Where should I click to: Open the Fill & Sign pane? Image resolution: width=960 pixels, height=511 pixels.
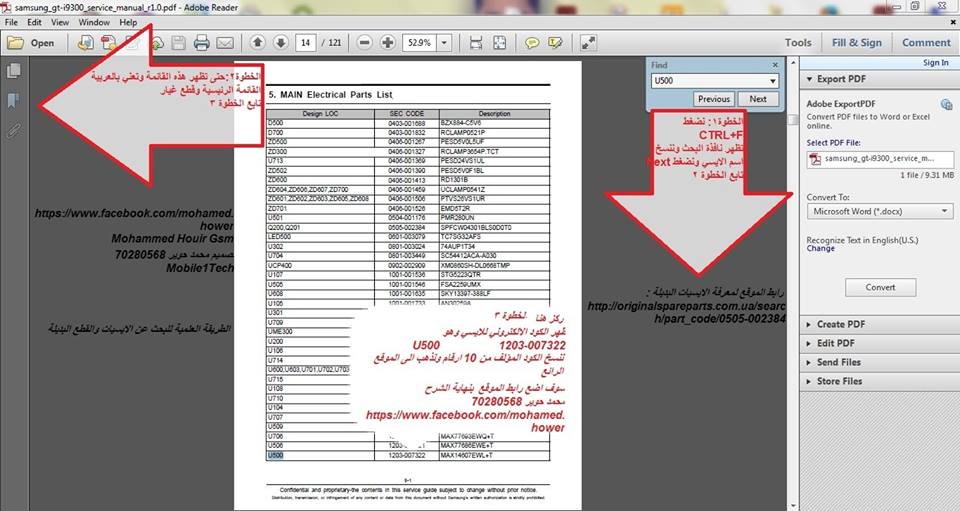[857, 43]
